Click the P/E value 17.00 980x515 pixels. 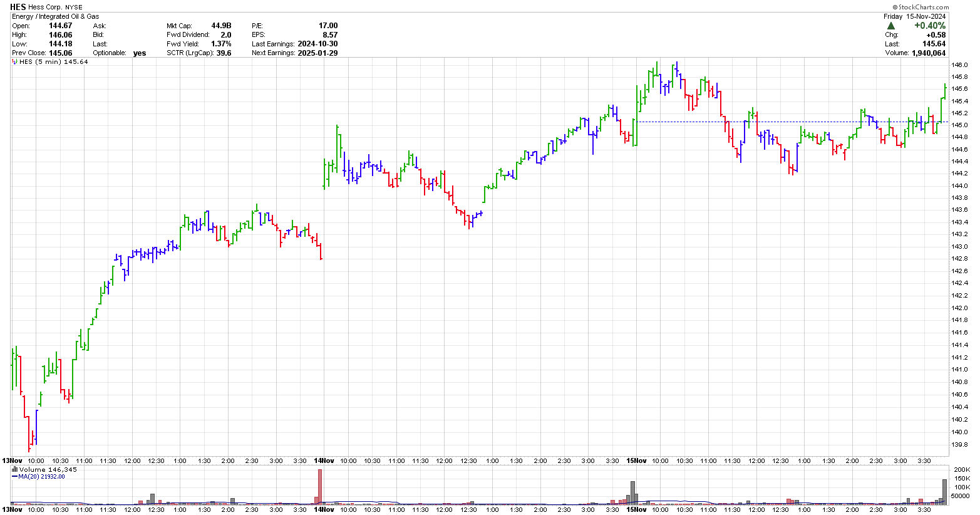pyautogui.click(x=328, y=26)
